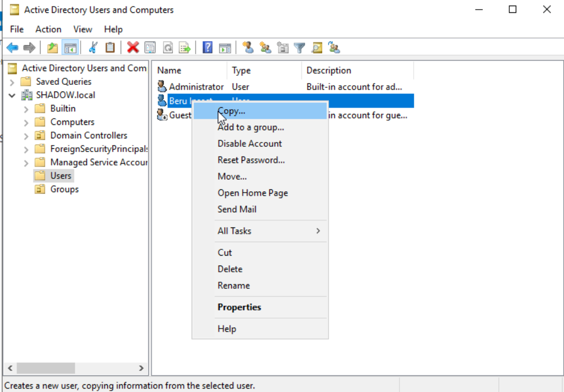Viewport: 564px width, 392px height.
Task: Toggle the Show/Hide Console Tree icon
Action: pos(70,48)
